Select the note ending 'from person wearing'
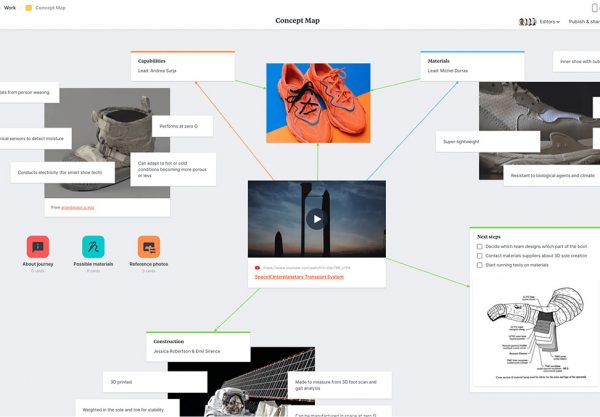The image size is (600, 417). coord(29,92)
